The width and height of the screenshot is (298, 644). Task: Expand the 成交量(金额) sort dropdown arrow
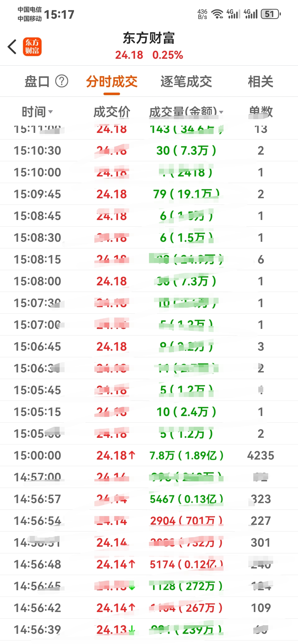221,112
